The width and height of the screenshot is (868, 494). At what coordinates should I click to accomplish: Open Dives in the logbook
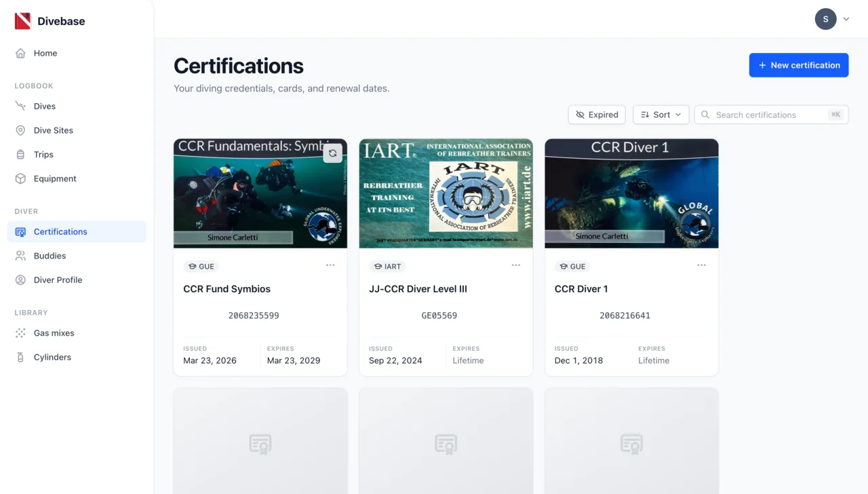pos(77,106)
